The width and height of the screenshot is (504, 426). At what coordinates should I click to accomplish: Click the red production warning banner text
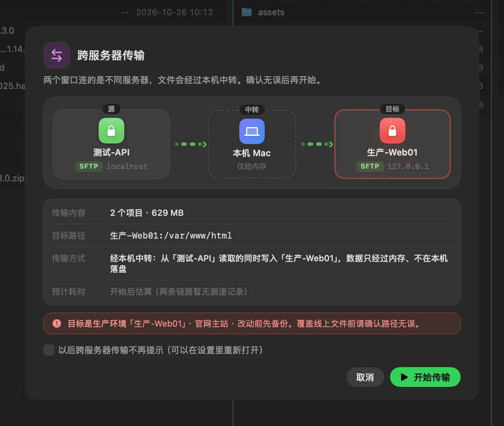click(x=245, y=323)
